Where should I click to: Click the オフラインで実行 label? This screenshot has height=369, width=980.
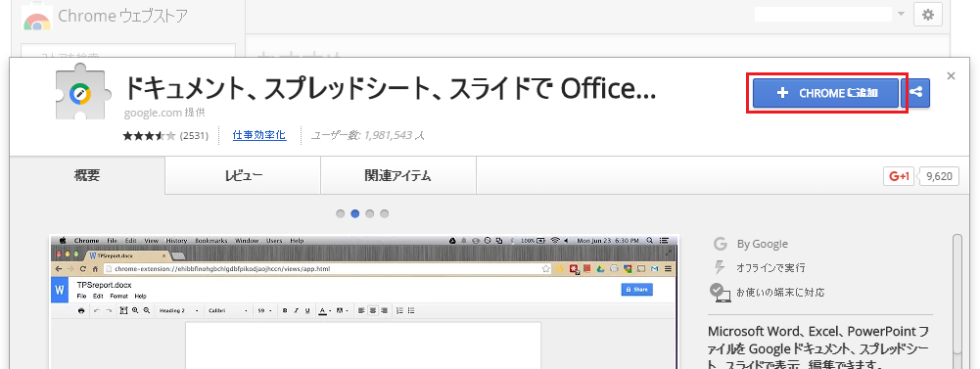[770, 268]
